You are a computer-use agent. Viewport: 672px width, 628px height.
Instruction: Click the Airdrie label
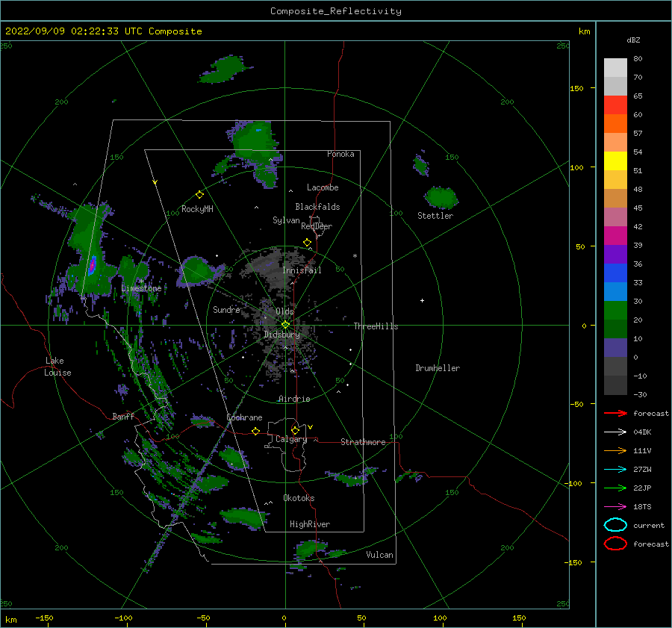point(294,399)
